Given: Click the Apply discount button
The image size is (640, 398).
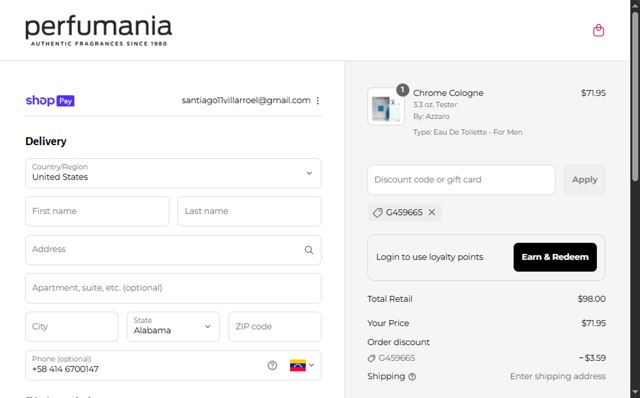Looking at the screenshot, I should point(584,180).
